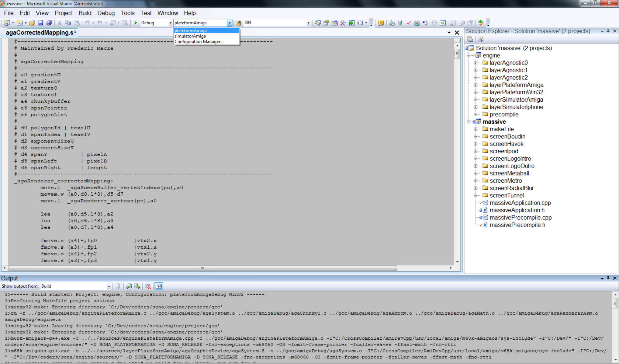The image size is (619, 364).
Task: Open the Debug configuration dropdown
Action: click(170, 23)
